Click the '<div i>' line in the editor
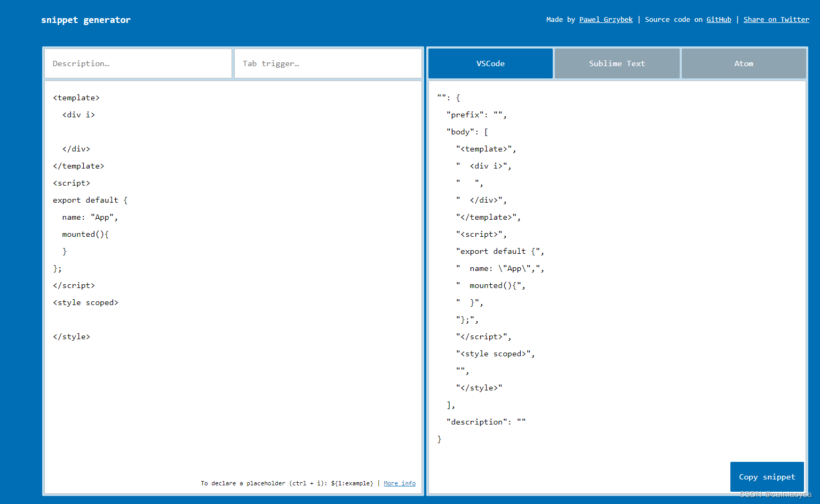Screen dimensions: 820x504 click(78, 115)
